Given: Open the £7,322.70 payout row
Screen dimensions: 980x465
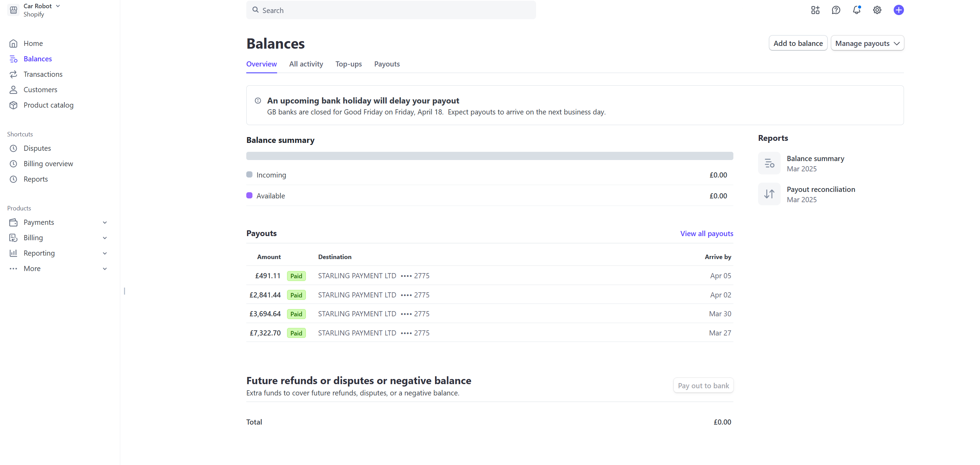Looking at the screenshot, I should (x=489, y=333).
